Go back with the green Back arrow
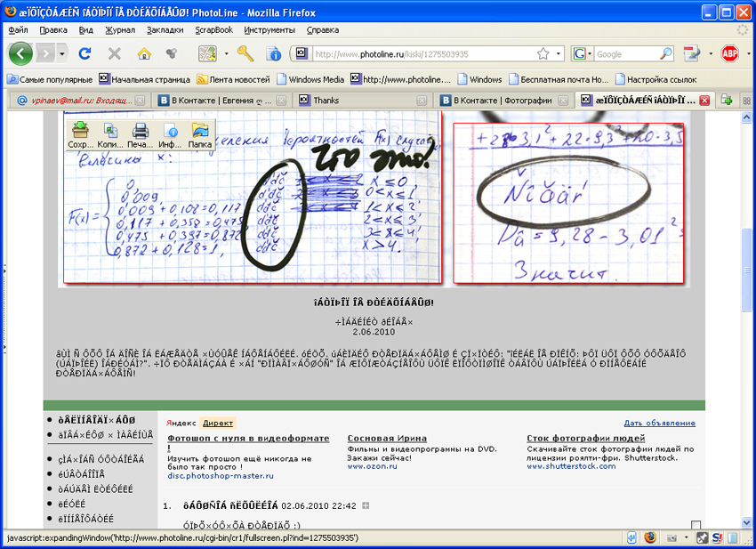 (x=20, y=53)
